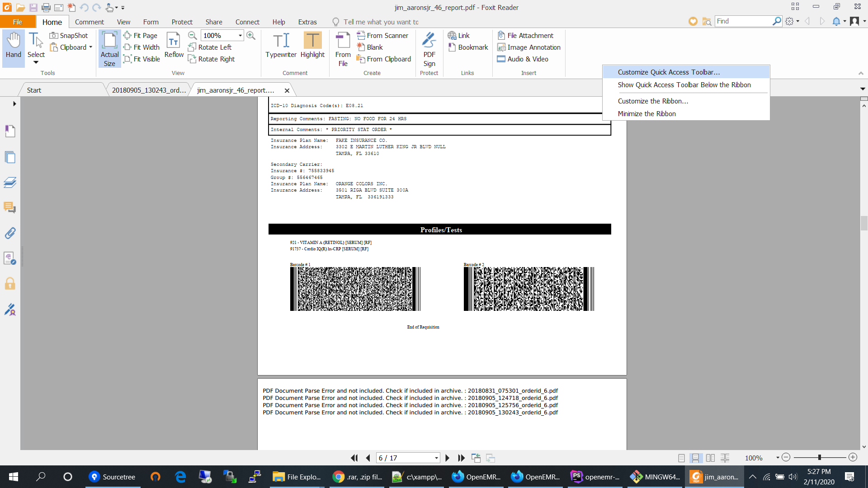This screenshot has height=488, width=868.
Task: Open the zoom percentage dropdown
Action: (240, 35)
